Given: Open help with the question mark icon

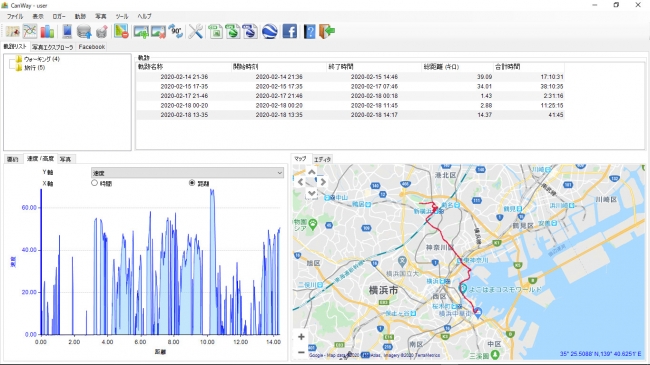Looking at the screenshot, I should (309, 32).
